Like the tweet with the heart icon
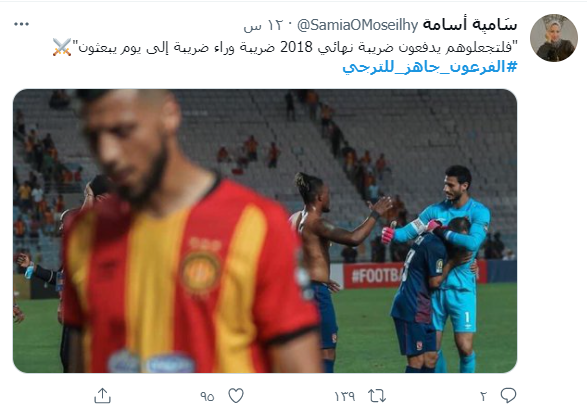587x412 pixels. [x=236, y=396]
